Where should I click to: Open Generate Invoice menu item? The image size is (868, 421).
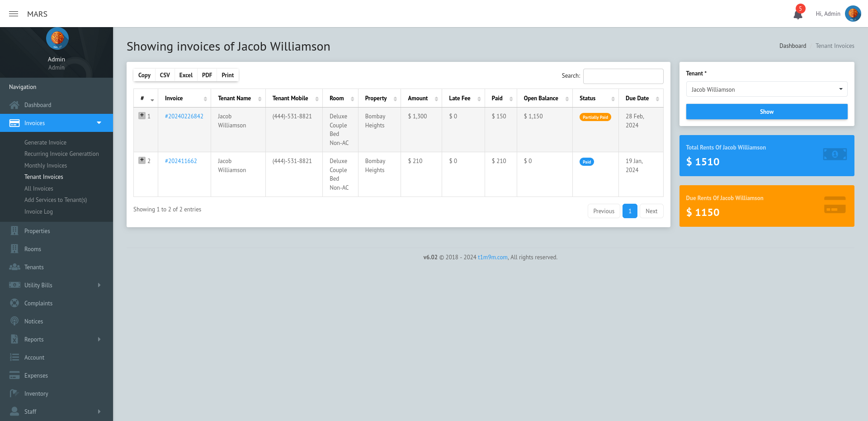(x=45, y=142)
